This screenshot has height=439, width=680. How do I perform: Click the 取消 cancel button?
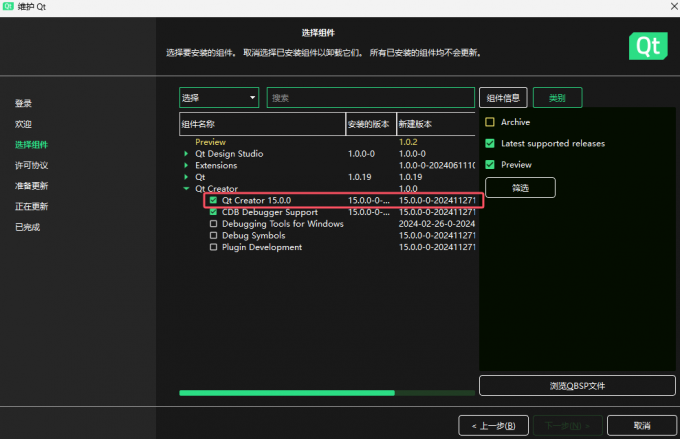coord(642,426)
